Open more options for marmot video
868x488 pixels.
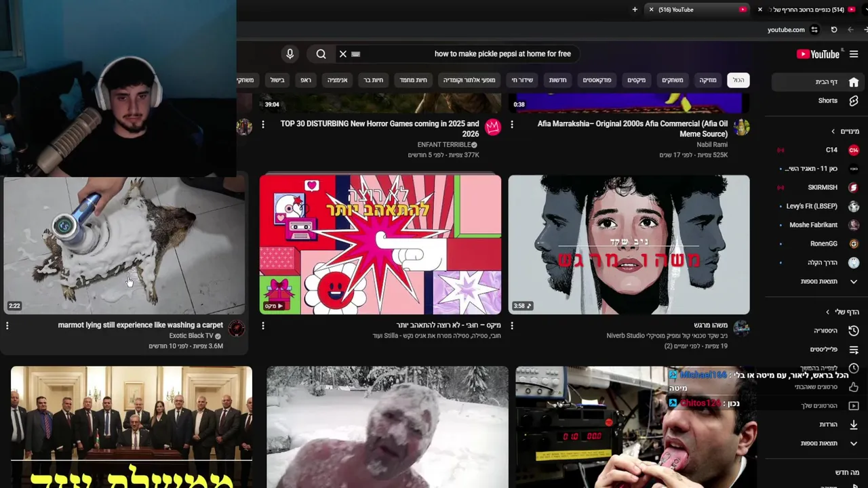click(7, 326)
